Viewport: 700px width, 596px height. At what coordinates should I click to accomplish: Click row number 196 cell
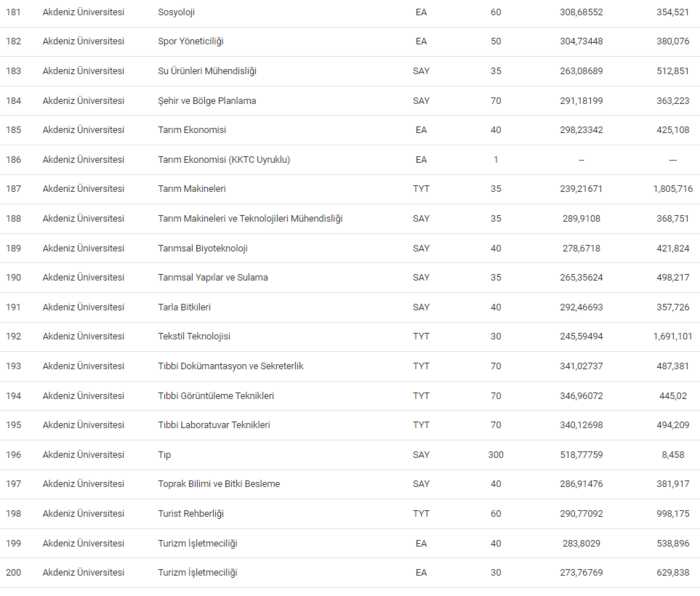click(x=13, y=454)
